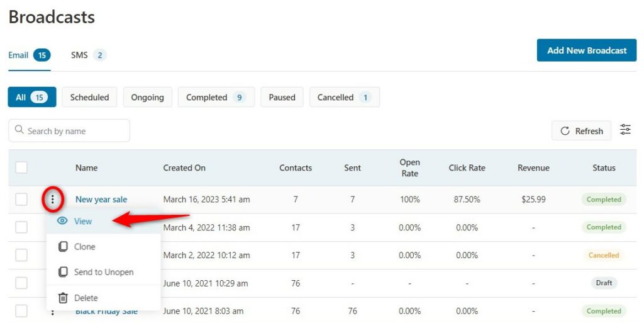Tick the select-all header checkbox
The width and height of the screenshot is (644, 323).
click(x=21, y=167)
